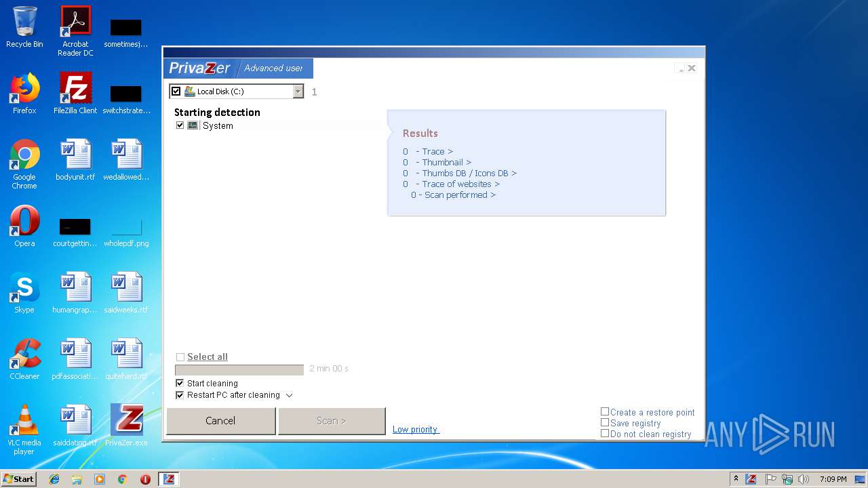Open media player taskbar icon
The width and height of the screenshot is (868, 488).
point(100,479)
